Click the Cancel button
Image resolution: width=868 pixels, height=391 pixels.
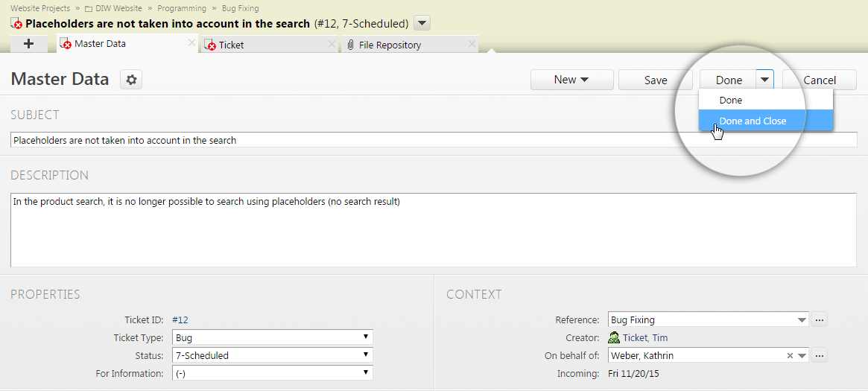coord(820,80)
